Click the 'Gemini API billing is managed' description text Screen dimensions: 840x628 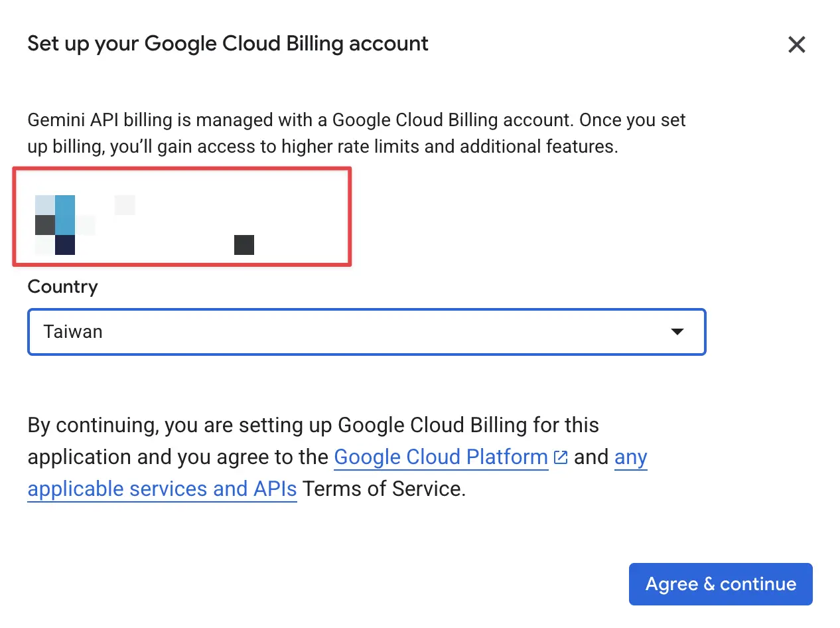point(357,133)
